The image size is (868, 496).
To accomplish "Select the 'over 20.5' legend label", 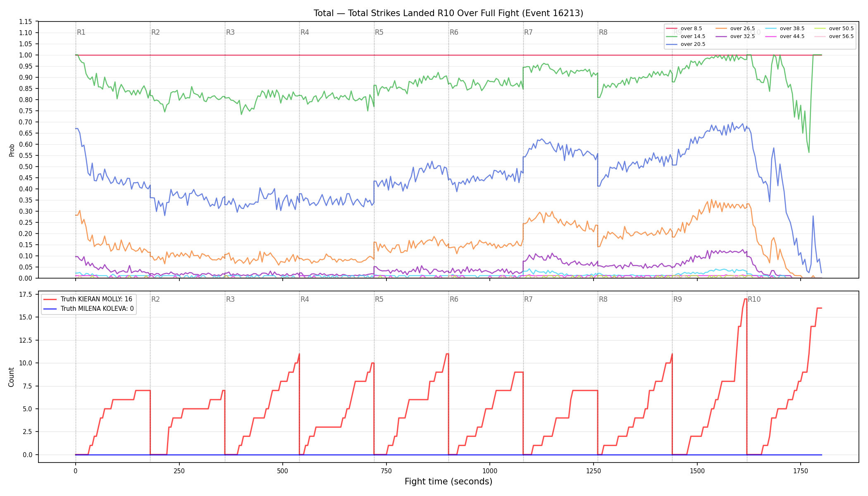I will (693, 44).
